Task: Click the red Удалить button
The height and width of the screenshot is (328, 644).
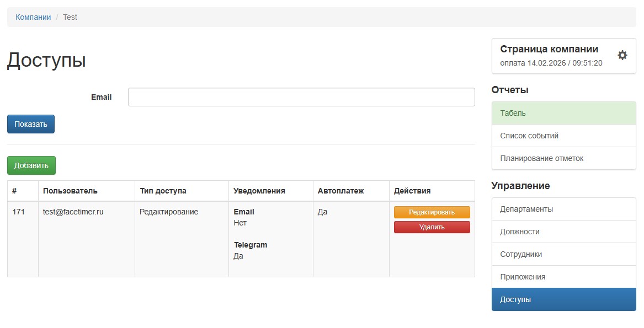Action: (x=432, y=227)
